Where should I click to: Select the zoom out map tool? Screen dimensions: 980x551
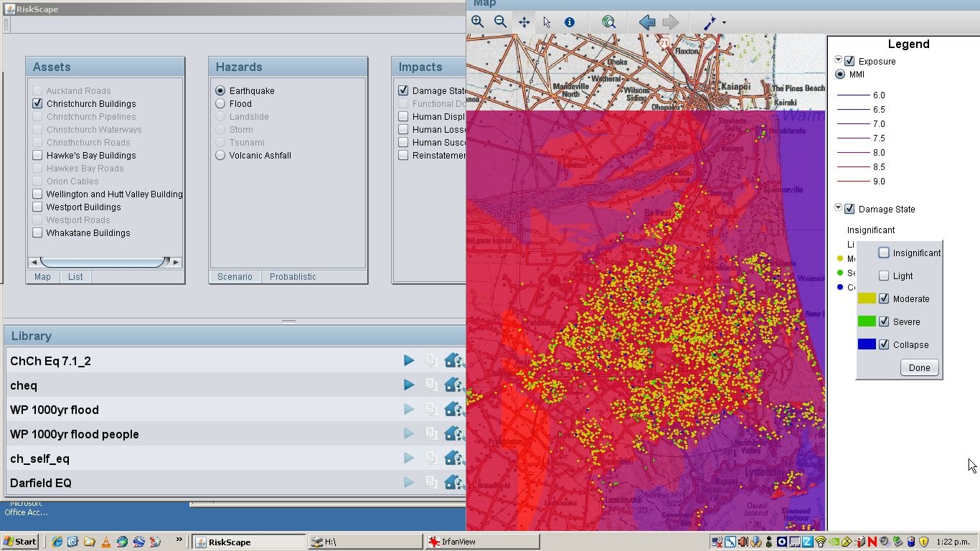[x=501, y=22]
